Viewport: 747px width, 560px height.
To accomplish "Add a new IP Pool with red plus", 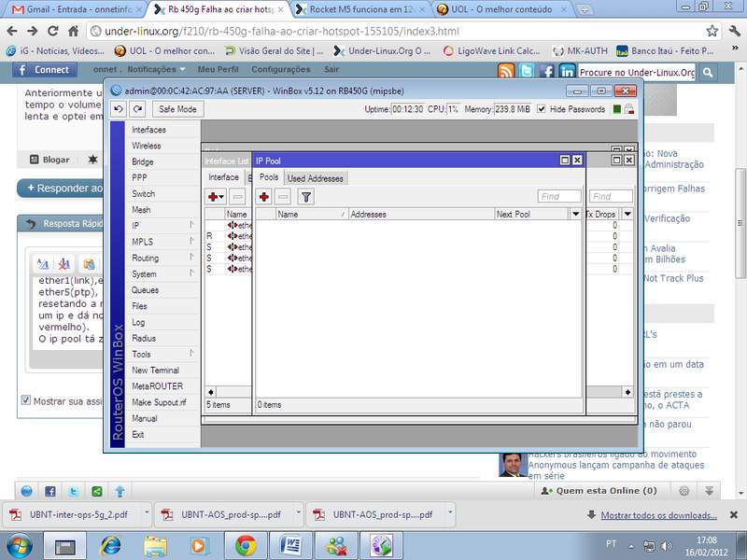I will click(264, 196).
